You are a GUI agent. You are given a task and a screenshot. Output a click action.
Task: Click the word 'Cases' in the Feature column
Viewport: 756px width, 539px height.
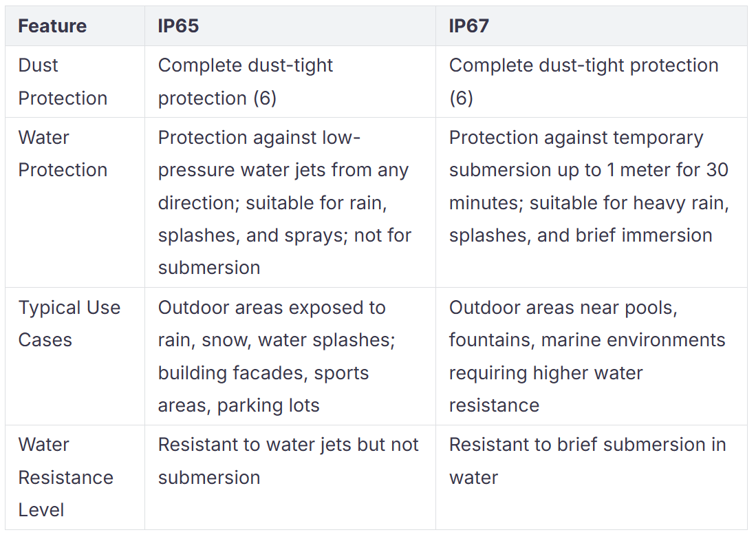tap(45, 340)
